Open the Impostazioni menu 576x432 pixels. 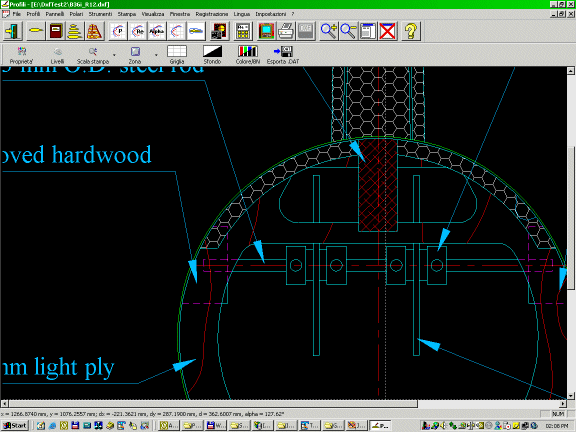point(271,14)
